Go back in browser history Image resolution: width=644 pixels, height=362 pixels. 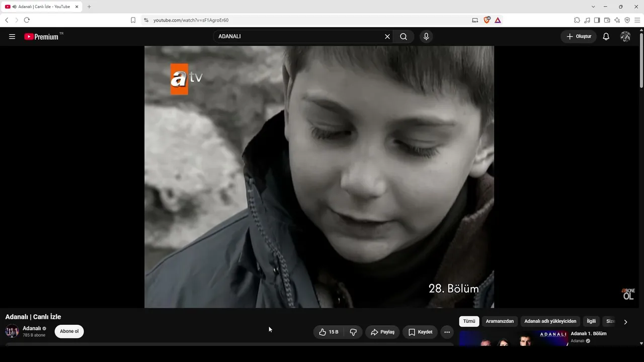pos(7,20)
